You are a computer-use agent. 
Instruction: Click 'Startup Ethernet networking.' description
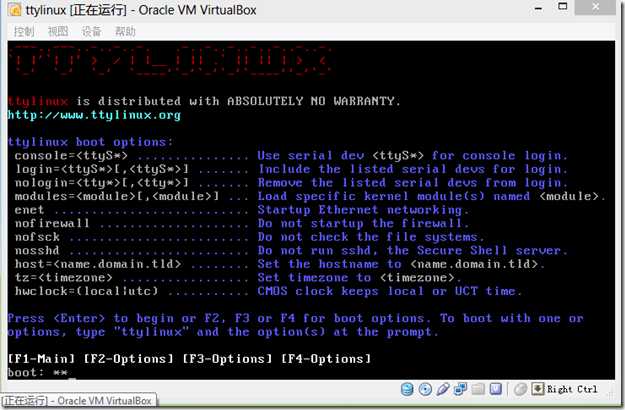click(364, 210)
